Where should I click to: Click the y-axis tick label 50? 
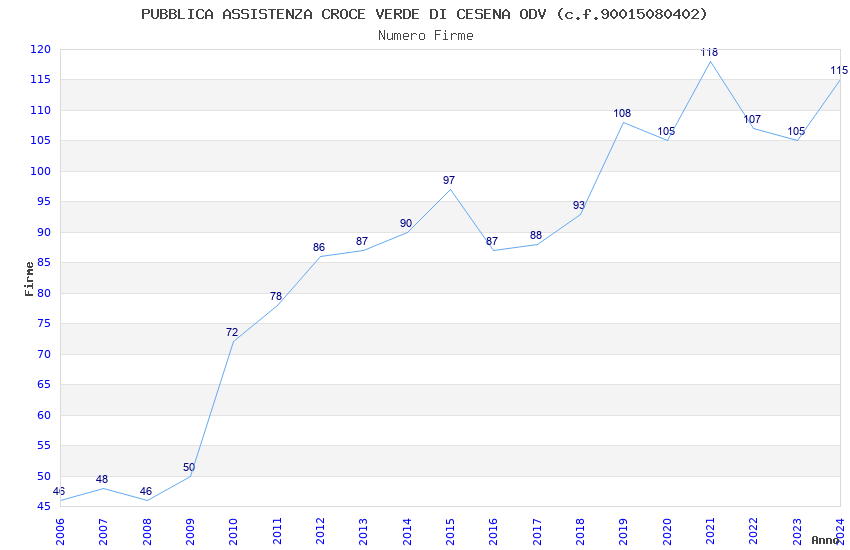click(44, 477)
